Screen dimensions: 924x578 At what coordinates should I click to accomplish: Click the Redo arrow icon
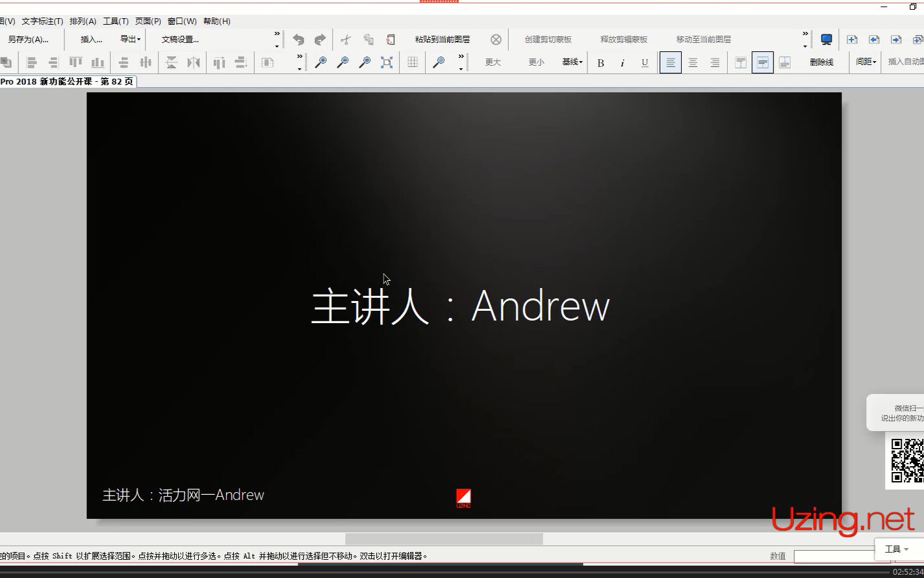point(320,39)
